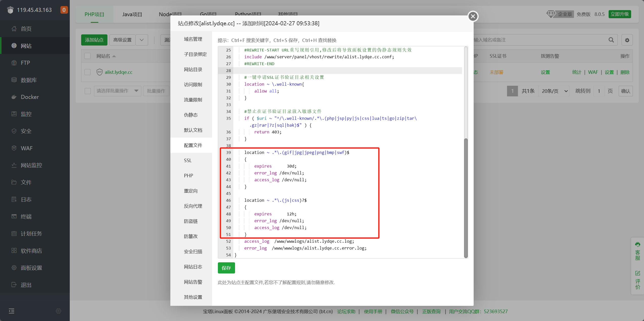The width and height of the screenshot is (644, 321).
Task: Click the software store (软件商店) icon
Action: tap(14, 250)
